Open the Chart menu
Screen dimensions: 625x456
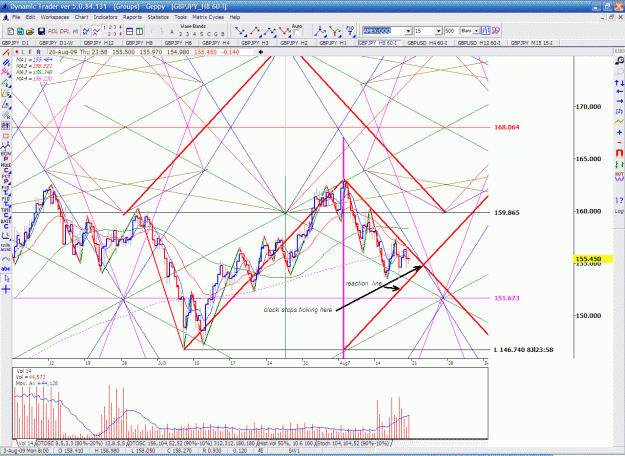81,17
